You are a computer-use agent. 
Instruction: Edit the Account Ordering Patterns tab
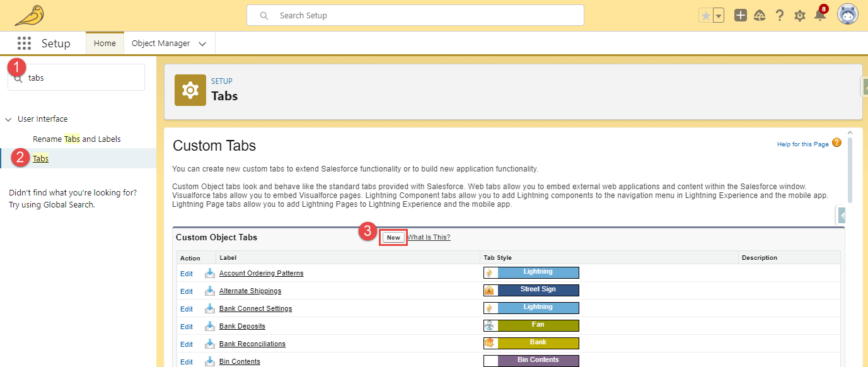tap(187, 274)
